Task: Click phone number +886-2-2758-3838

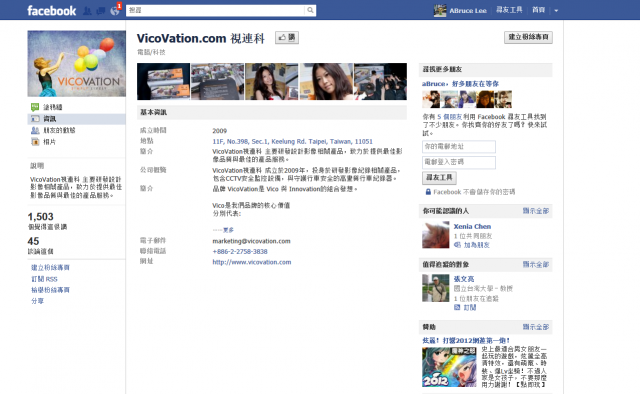Action: point(240,252)
